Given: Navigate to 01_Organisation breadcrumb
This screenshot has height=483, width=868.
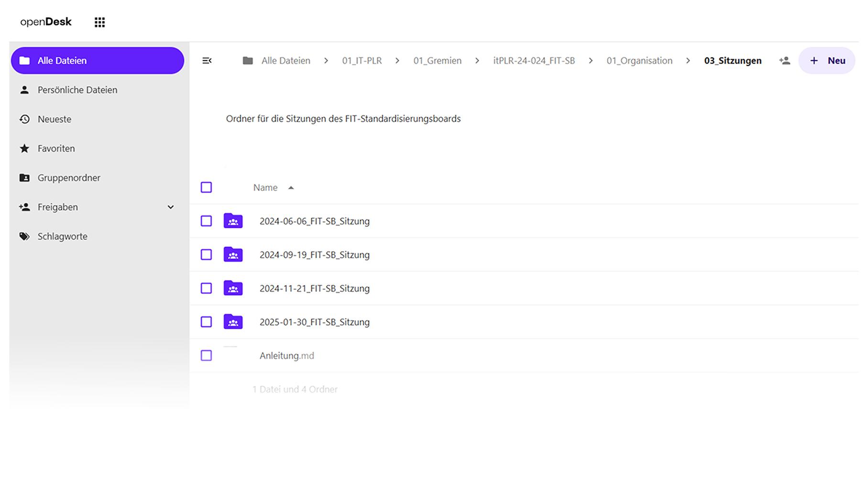Looking at the screenshot, I should (x=639, y=61).
